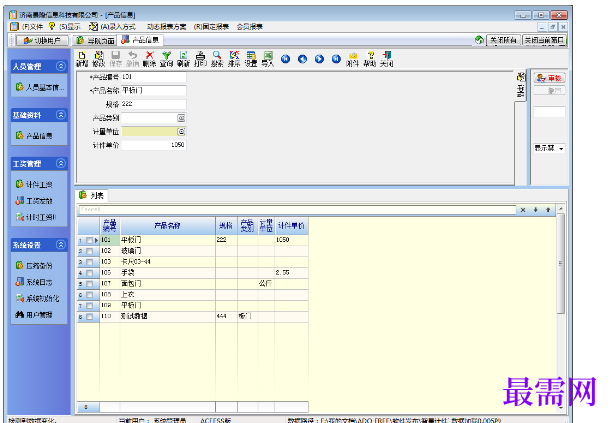The image size is (615, 423).
Task: Click the red 审核 button
Action: (x=549, y=78)
